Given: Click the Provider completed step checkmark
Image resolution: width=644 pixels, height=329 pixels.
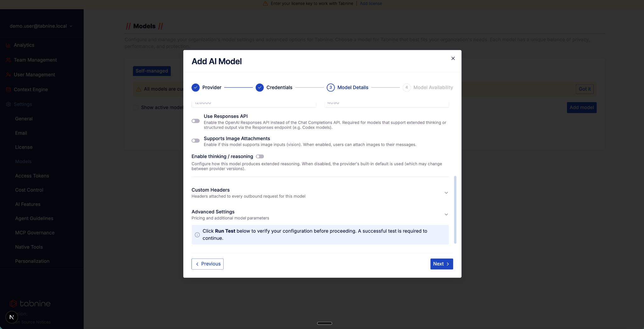Looking at the screenshot, I should click(196, 87).
